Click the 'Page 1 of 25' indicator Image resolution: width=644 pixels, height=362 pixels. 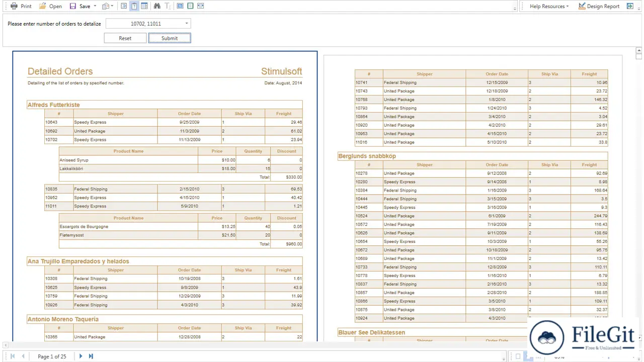click(52, 356)
